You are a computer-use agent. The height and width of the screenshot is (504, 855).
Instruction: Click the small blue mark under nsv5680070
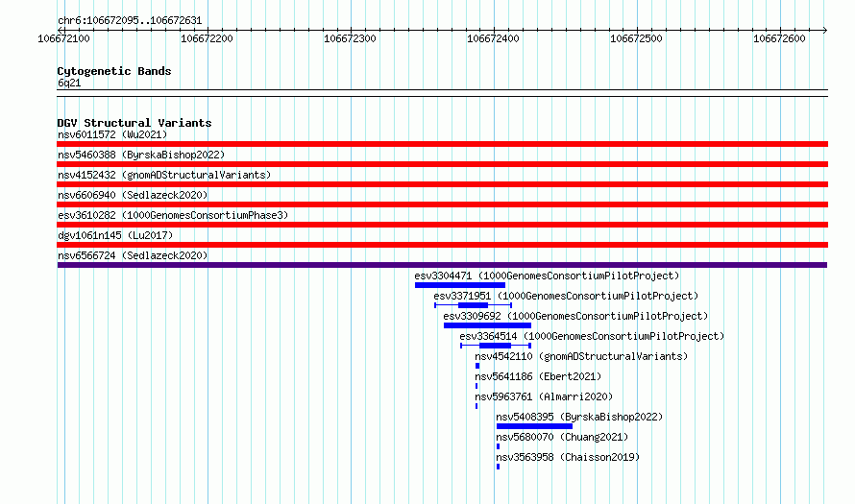tap(498, 446)
